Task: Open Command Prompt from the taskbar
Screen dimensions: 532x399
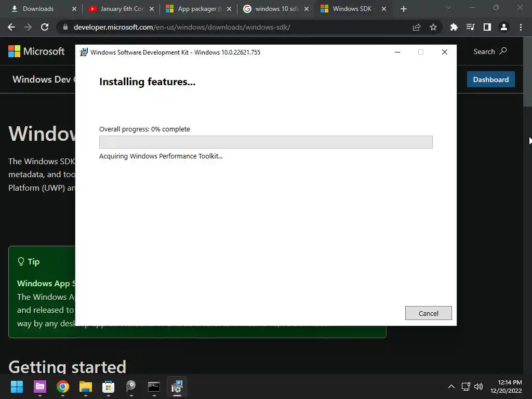Action: click(154, 387)
